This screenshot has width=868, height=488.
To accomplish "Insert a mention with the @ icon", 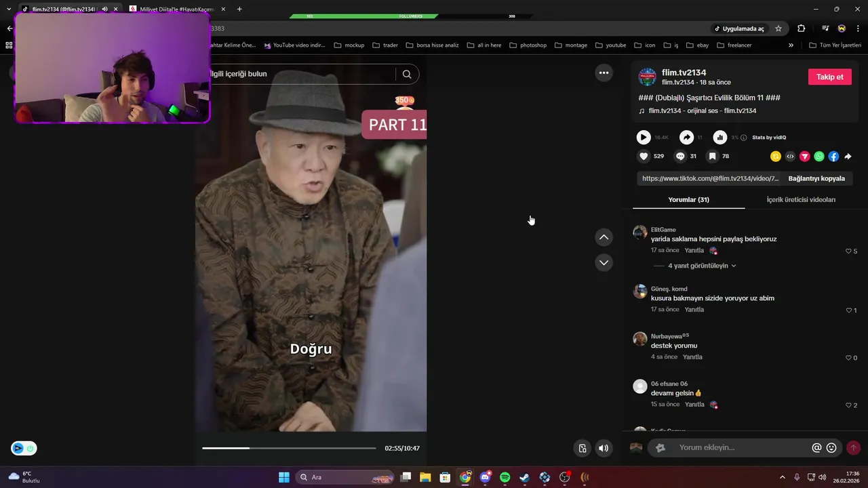I will 816,447.
